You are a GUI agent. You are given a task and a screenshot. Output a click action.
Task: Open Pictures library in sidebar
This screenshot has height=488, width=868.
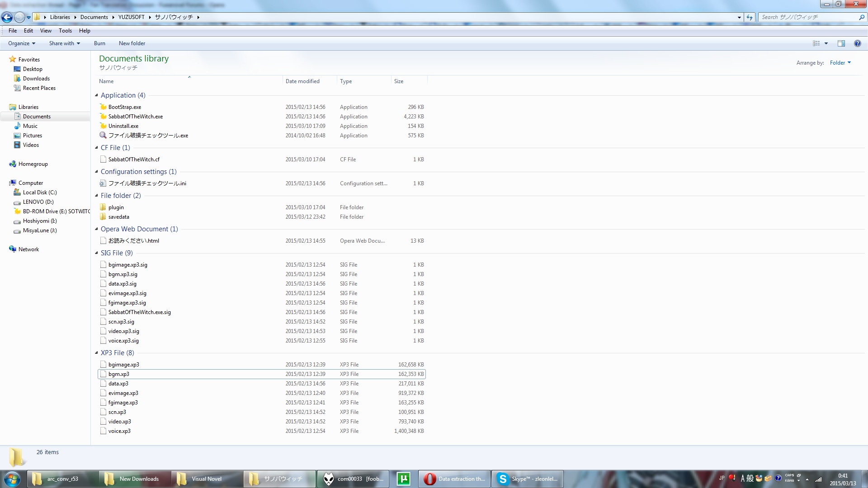pos(32,136)
